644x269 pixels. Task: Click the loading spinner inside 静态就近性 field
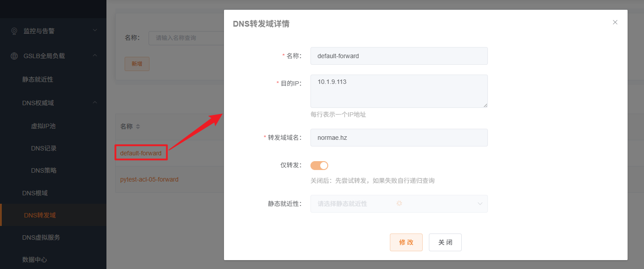tap(399, 203)
